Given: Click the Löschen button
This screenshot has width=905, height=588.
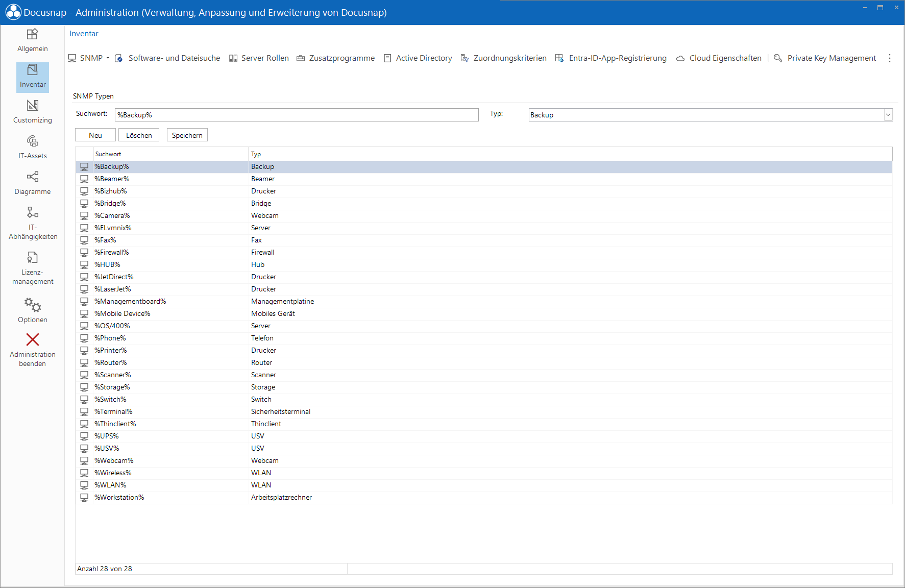Looking at the screenshot, I should tap(139, 135).
